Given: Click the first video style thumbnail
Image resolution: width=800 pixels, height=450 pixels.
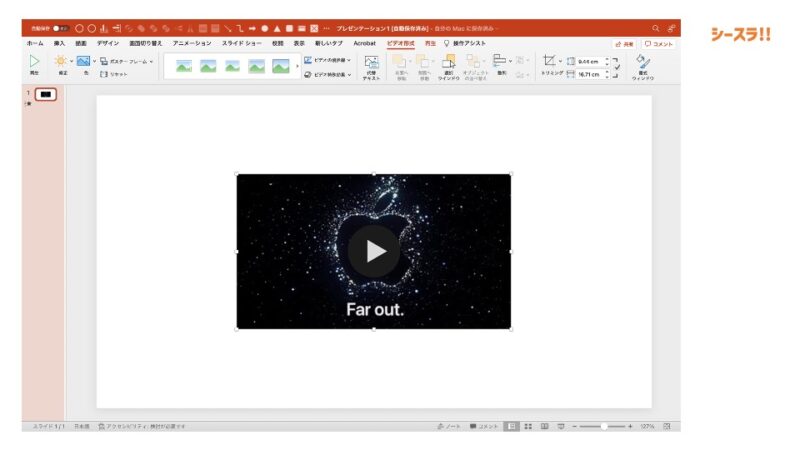Looking at the screenshot, I should pyautogui.click(x=184, y=66).
